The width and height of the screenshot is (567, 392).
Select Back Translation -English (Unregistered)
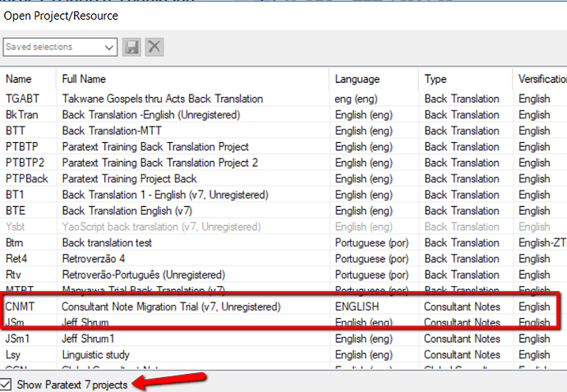(151, 114)
